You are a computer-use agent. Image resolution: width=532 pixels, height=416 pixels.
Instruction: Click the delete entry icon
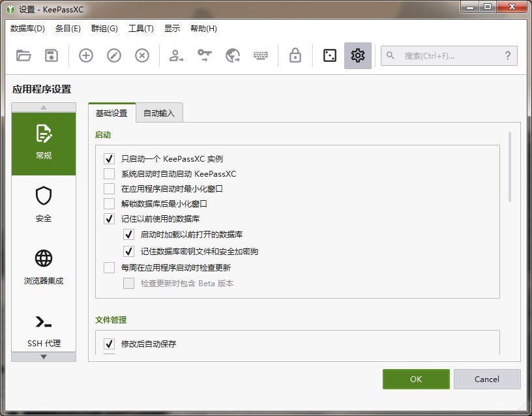142,55
